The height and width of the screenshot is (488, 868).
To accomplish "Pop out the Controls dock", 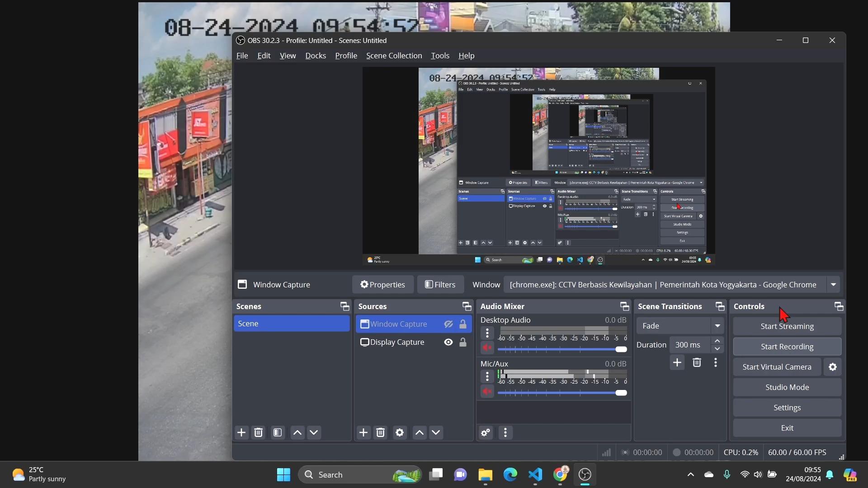I will [839, 306].
